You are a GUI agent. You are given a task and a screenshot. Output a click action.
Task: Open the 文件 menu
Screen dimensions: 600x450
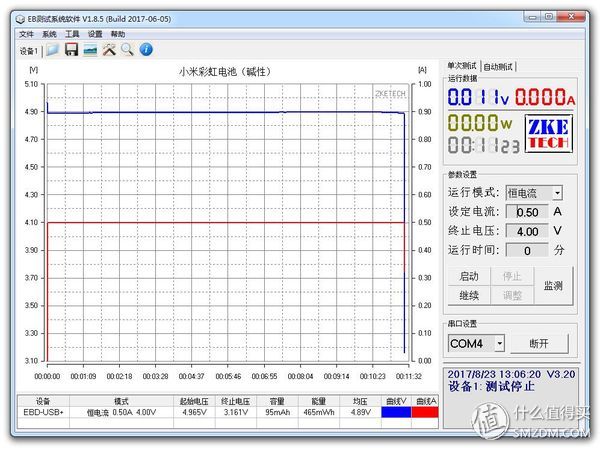(26, 34)
